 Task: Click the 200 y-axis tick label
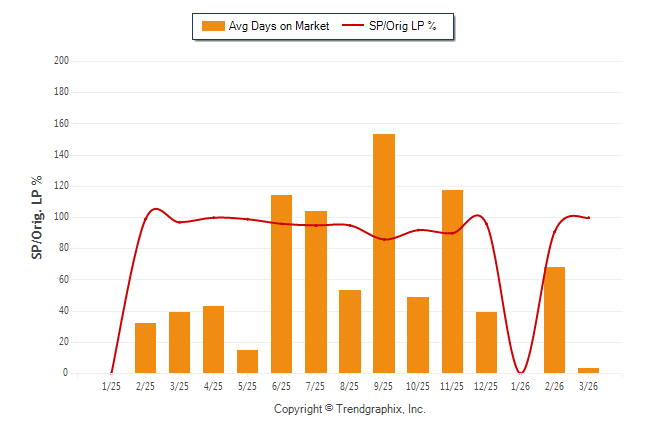pos(61,61)
